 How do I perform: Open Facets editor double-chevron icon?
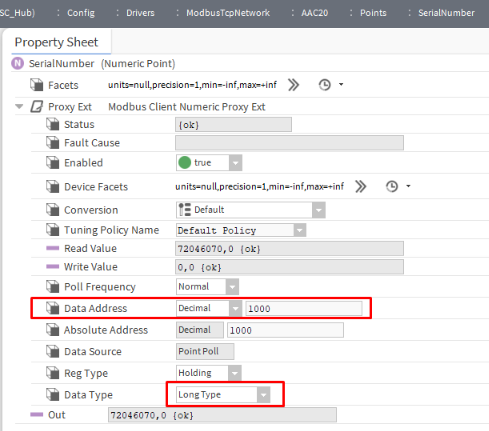click(294, 85)
